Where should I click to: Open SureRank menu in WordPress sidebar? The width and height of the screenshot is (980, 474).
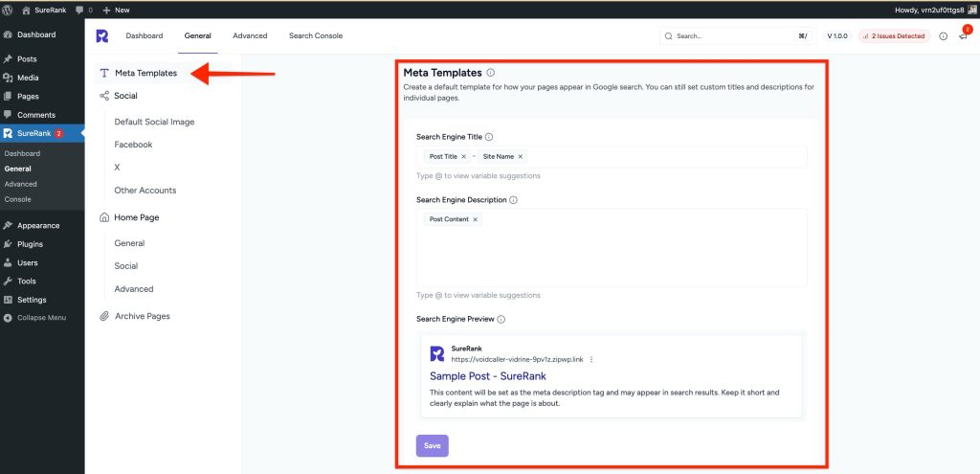pyautogui.click(x=42, y=133)
